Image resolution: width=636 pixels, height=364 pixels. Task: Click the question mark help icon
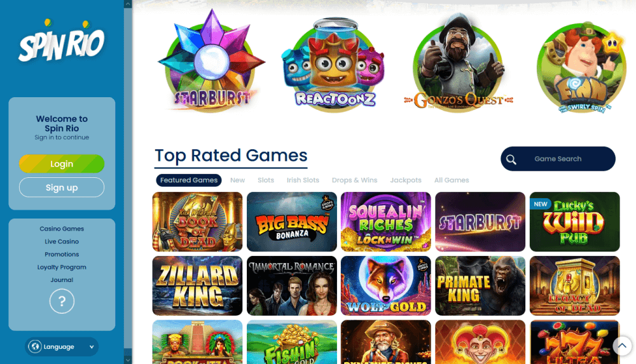(x=62, y=301)
